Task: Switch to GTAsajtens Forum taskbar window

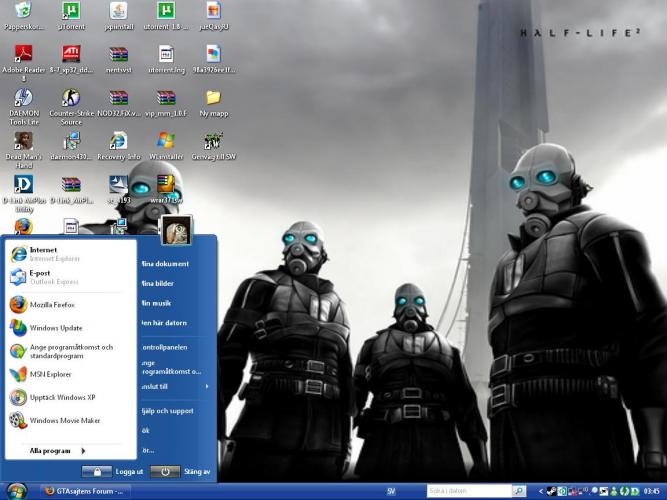Action: click(85, 491)
